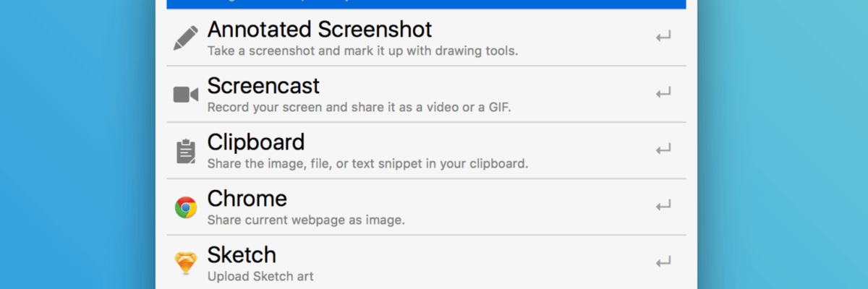Click the Clipboard document icon

point(186,151)
